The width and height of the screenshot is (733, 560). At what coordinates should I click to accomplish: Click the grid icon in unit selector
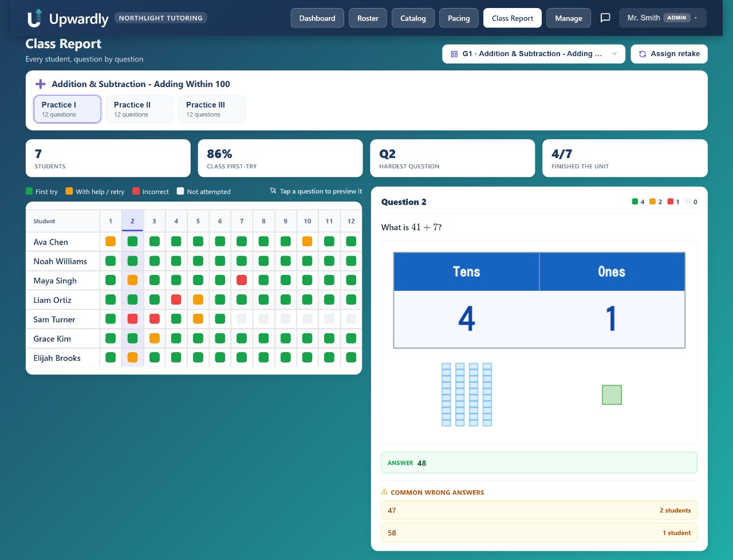454,54
